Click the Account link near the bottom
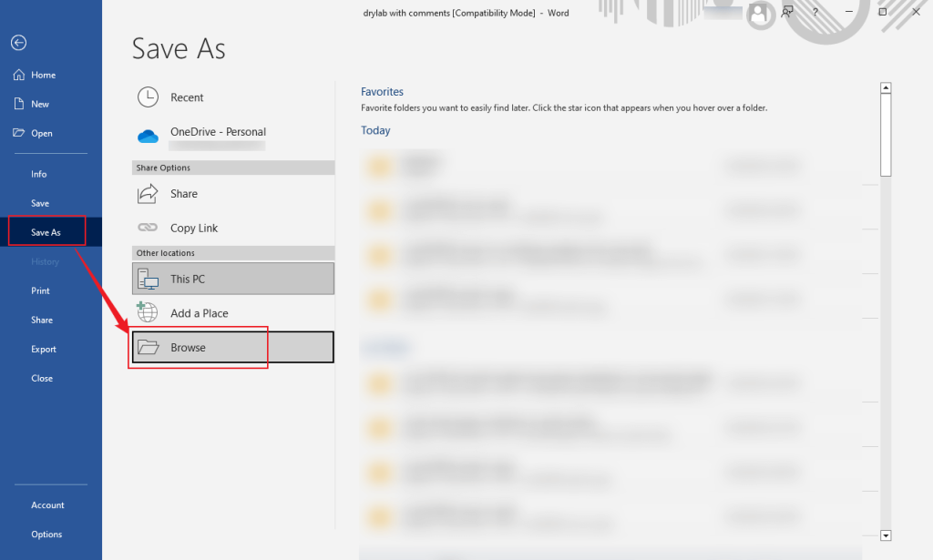 (48, 504)
